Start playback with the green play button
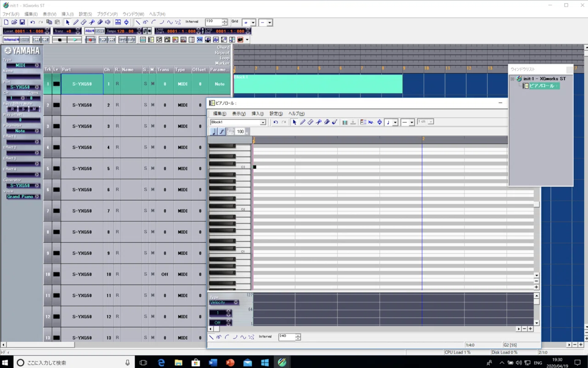Image resolution: width=588 pixels, height=368 pixels. tap(75, 40)
